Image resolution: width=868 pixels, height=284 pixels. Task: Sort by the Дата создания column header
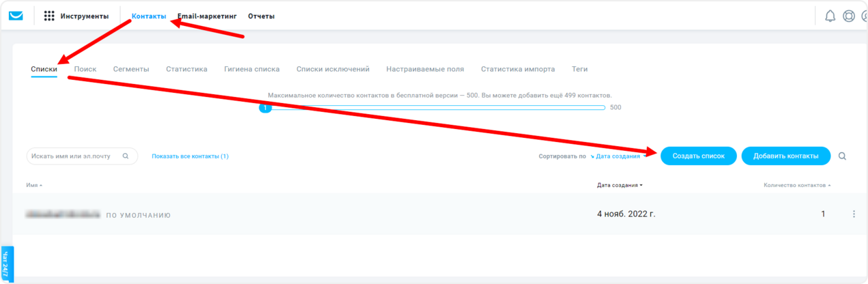[620, 185]
